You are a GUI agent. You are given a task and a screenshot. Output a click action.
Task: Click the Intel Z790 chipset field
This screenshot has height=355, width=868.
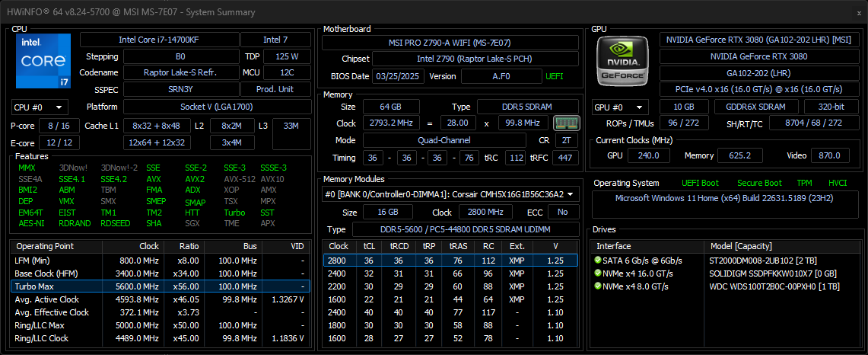(x=475, y=59)
